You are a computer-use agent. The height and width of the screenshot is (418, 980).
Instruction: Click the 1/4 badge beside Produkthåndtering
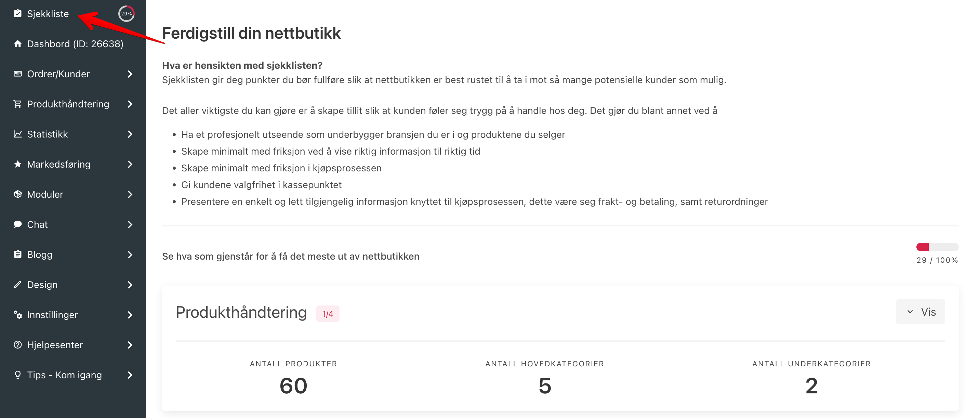(328, 314)
